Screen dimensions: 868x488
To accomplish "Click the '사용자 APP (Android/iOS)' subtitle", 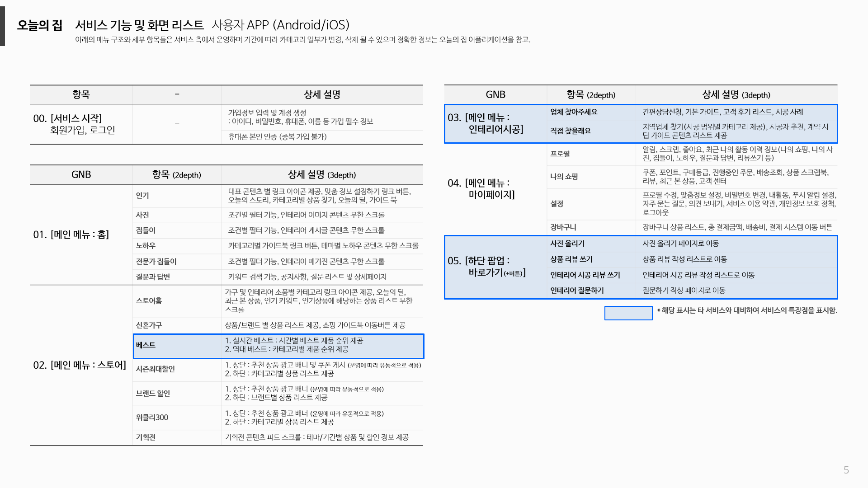I will pyautogui.click(x=280, y=25).
